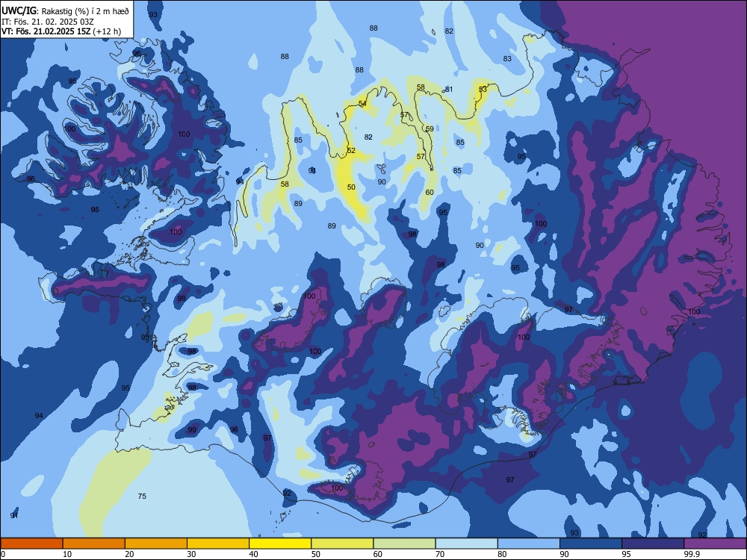
Task: Click the light blue 80–90 legend swatch
Action: point(529,544)
